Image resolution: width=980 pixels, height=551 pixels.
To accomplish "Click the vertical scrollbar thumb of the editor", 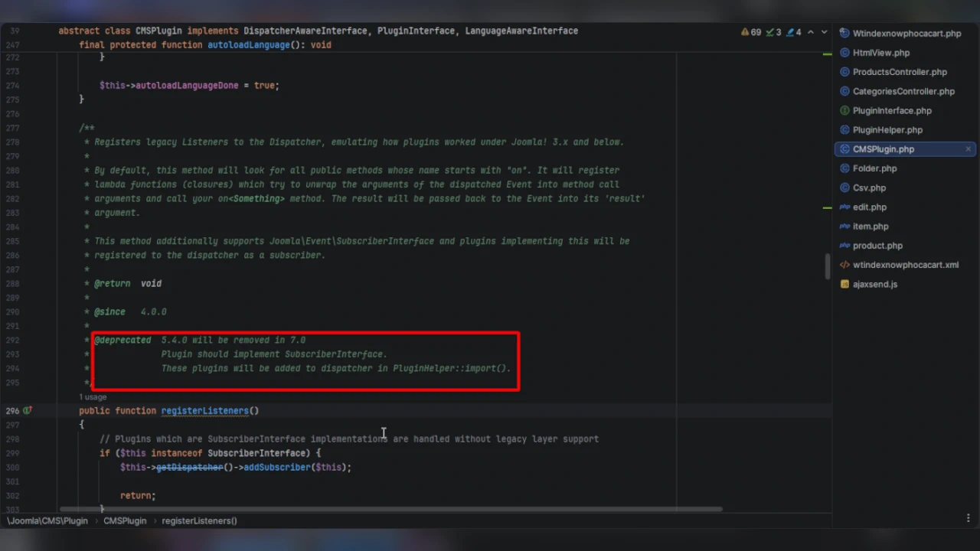I will pyautogui.click(x=828, y=266).
